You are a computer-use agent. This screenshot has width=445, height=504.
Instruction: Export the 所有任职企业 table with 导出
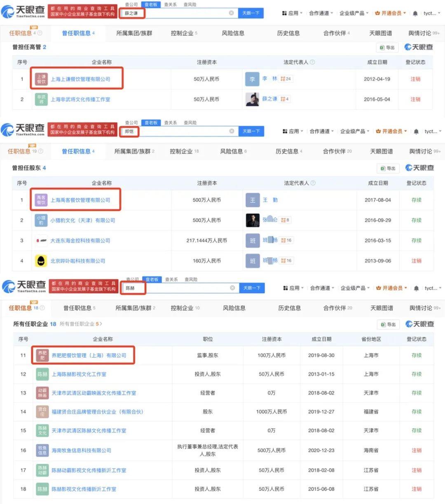389,324
